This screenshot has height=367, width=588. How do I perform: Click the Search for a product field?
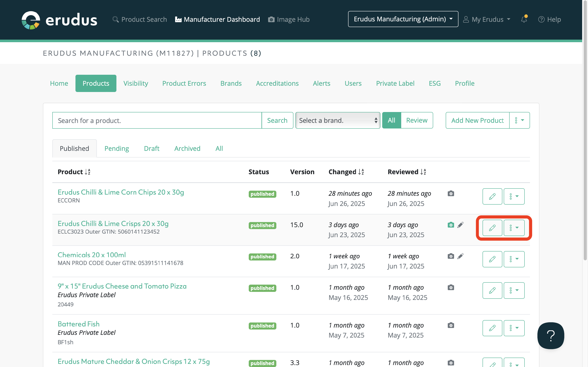pos(157,120)
